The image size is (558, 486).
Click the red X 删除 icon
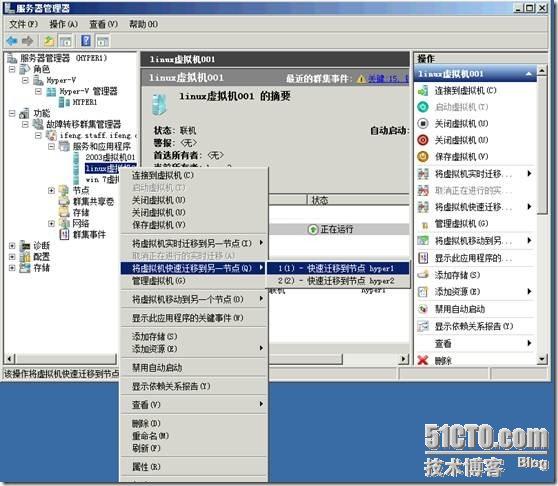click(x=423, y=360)
